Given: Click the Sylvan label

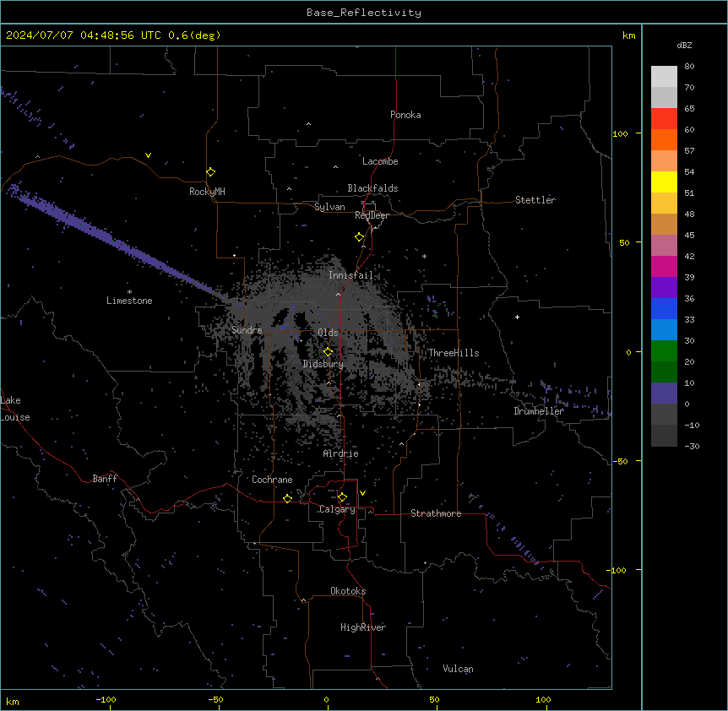Looking at the screenshot, I should (x=329, y=207).
